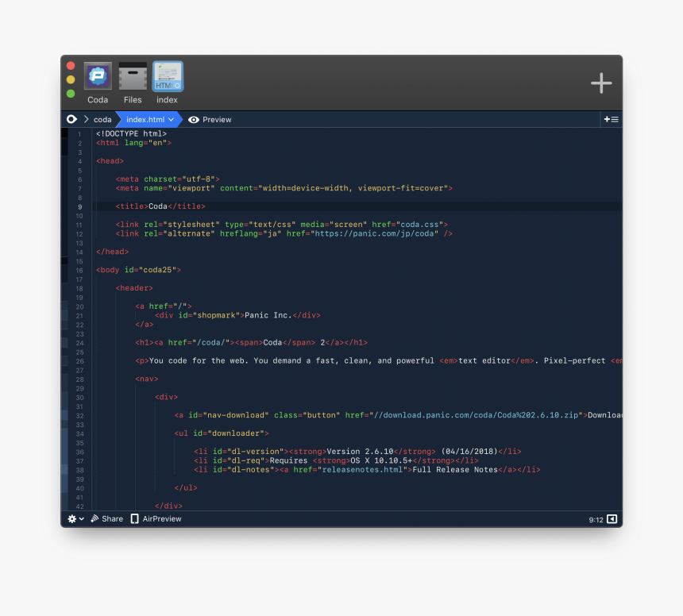Viewport: 683px width, 616px height.
Task: Click the Share broadcast icon
Action: coord(95,518)
